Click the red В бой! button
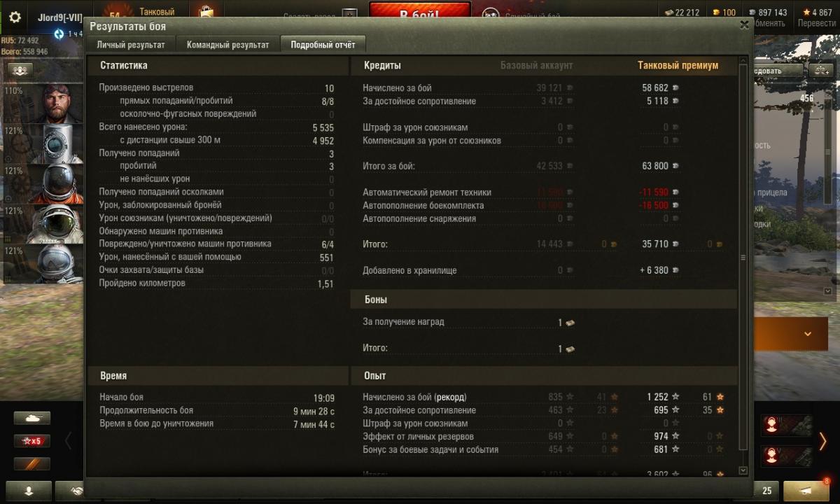 tap(419, 13)
